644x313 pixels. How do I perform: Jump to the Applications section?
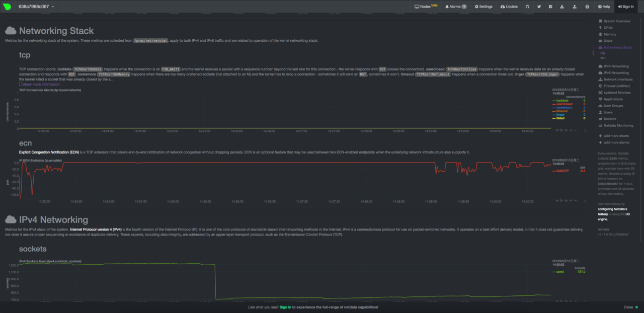click(611, 99)
